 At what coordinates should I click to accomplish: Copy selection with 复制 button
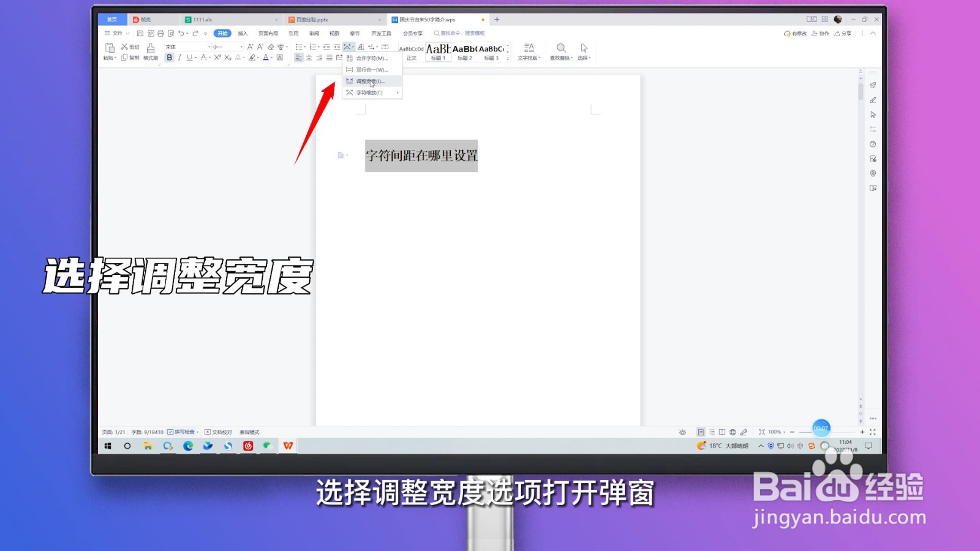pos(130,58)
